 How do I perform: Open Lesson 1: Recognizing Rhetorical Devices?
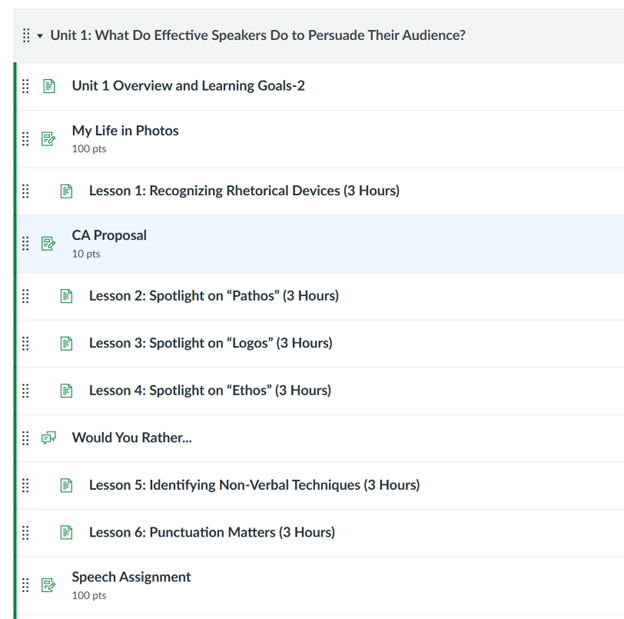pyautogui.click(x=244, y=191)
